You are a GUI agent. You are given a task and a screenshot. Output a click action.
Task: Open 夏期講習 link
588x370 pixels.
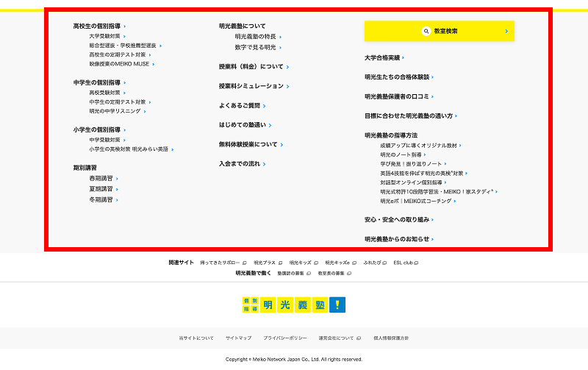click(101, 189)
